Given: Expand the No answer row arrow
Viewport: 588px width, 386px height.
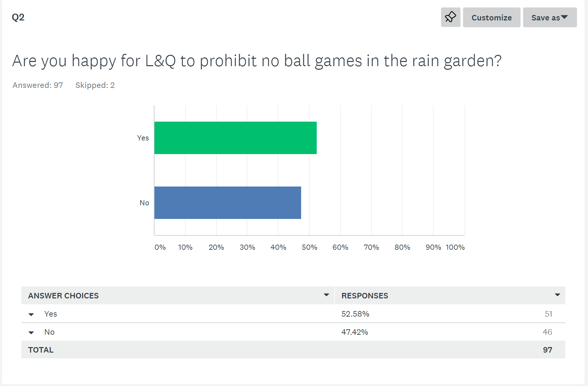Looking at the screenshot, I should [31, 332].
